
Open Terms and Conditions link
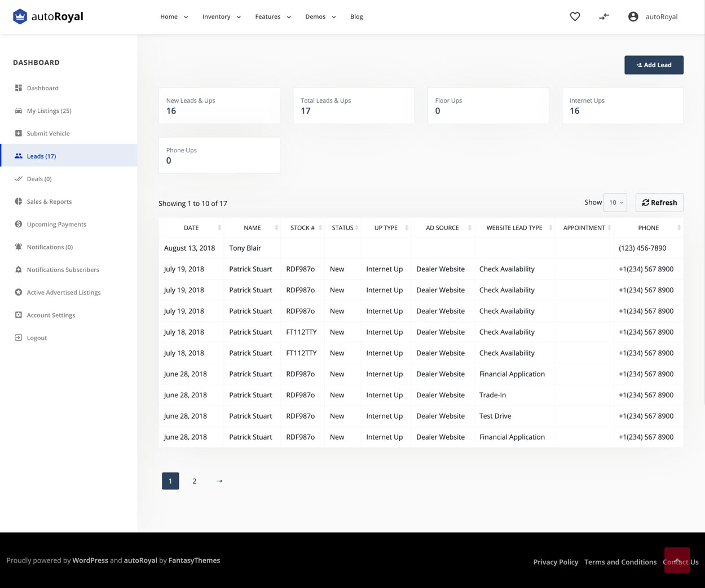(x=620, y=562)
